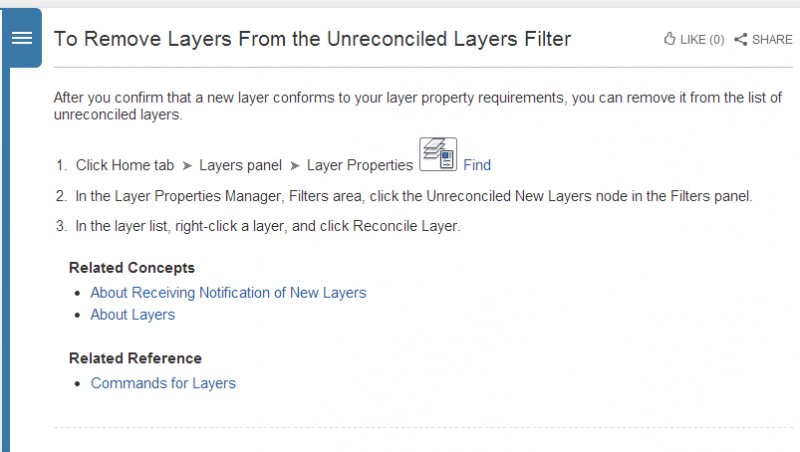The height and width of the screenshot is (452, 800).
Task: Click the page title heading
Action: 312,39
